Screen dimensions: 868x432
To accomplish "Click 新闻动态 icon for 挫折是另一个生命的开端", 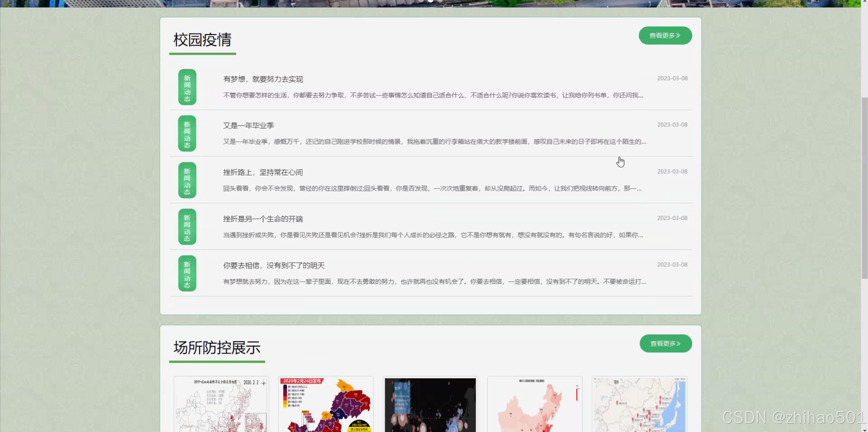I will point(187,227).
